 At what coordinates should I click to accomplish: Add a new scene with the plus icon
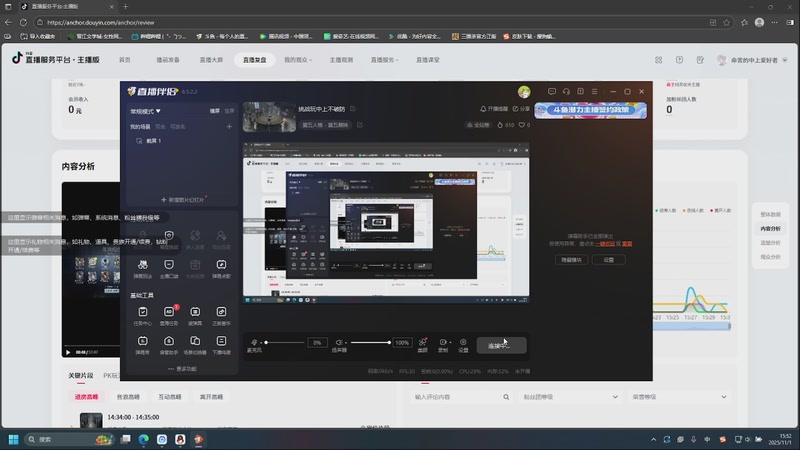[x=229, y=126]
